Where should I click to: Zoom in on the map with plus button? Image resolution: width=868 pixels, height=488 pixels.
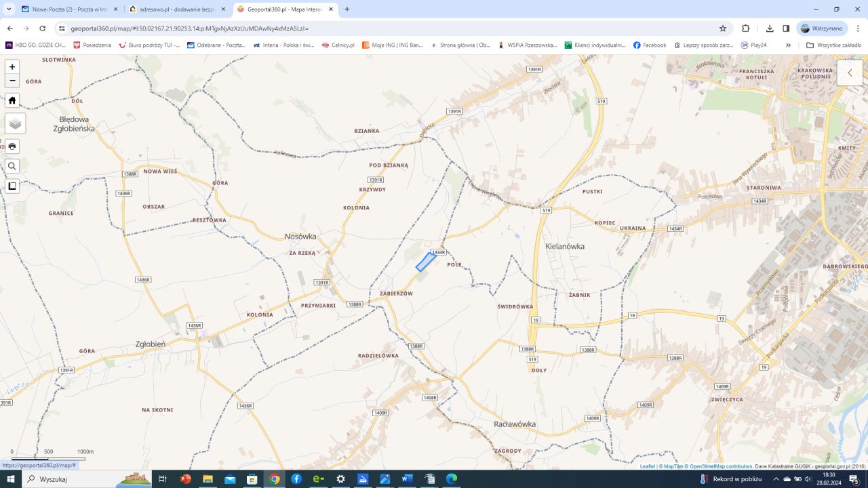click(x=12, y=66)
